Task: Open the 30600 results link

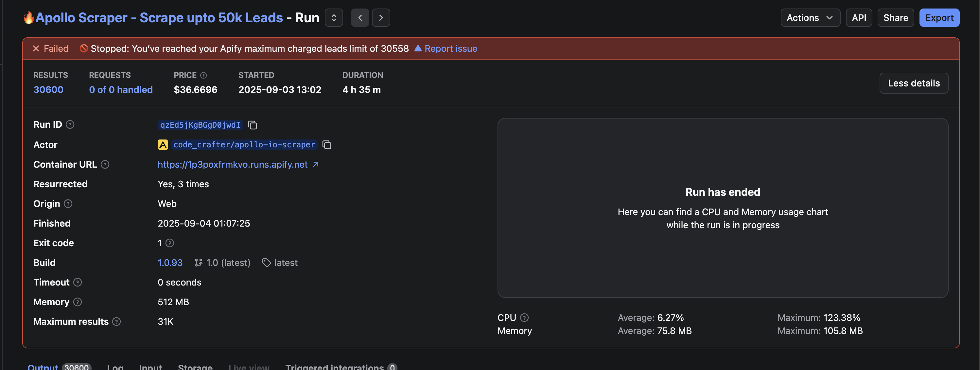Action: (x=48, y=89)
